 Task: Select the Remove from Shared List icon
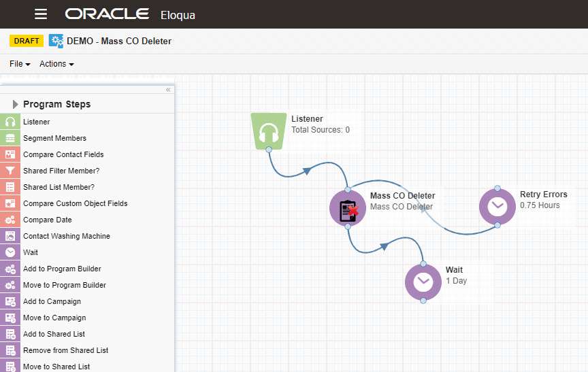10,350
